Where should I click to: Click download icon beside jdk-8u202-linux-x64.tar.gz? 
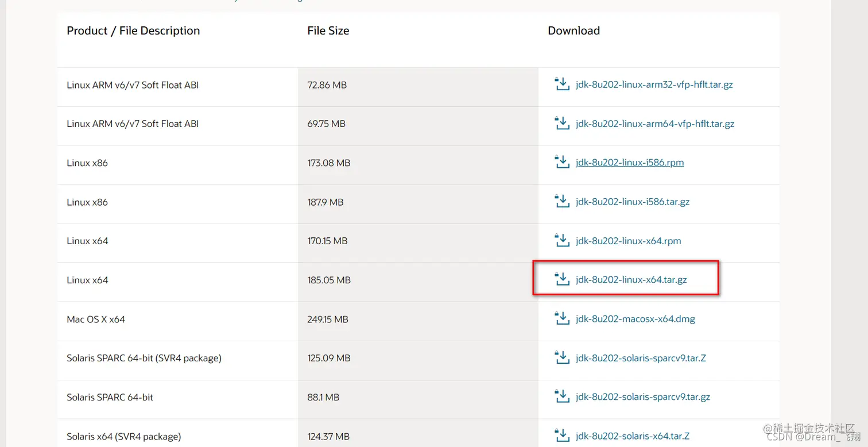pyautogui.click(x=561, y=280)
